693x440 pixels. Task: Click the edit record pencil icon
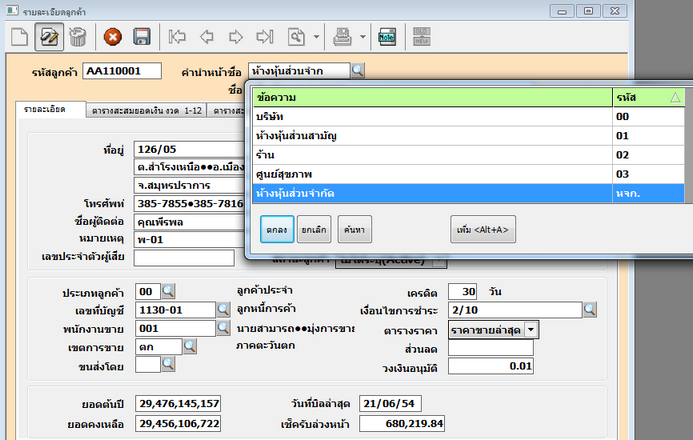click(48, 38)
